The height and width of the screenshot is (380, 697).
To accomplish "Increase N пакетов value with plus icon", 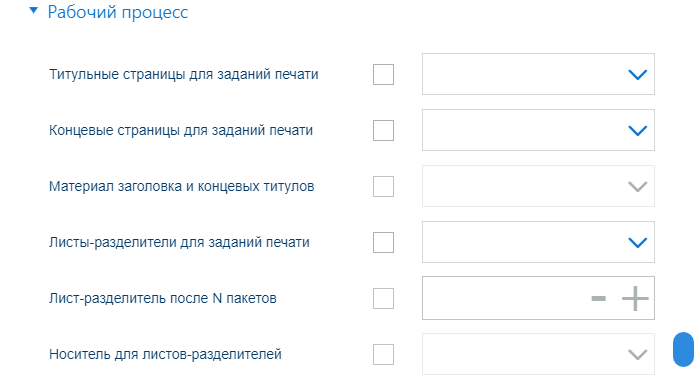I will coord(635,298).
